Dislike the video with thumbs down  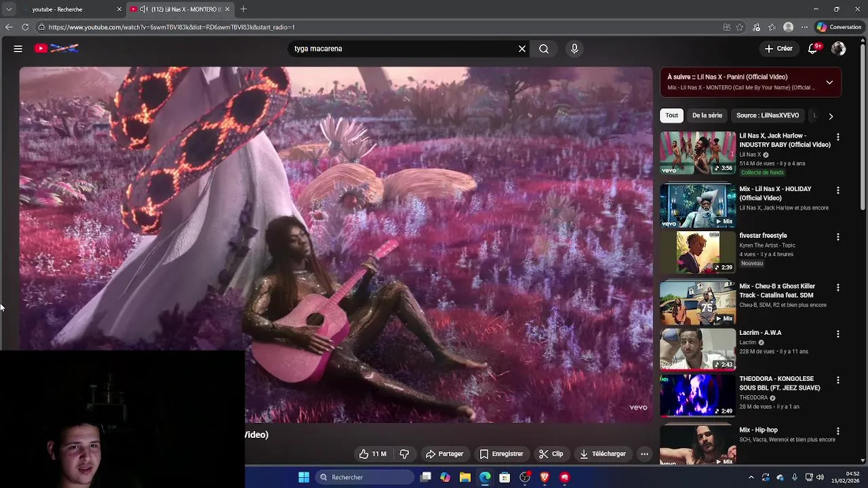click(x=404, y=454)
